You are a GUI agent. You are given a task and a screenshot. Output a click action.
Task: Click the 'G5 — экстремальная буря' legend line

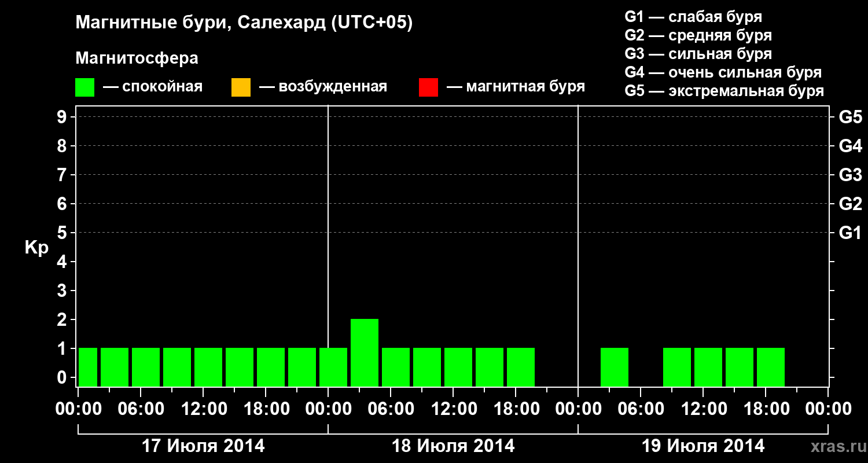tap(724, 91)
